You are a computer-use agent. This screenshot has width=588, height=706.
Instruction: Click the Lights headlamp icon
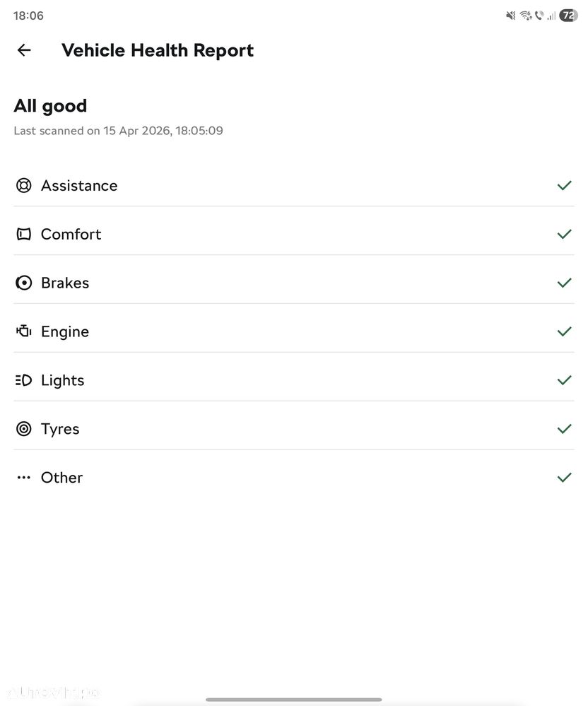click(x=24, y=380)
